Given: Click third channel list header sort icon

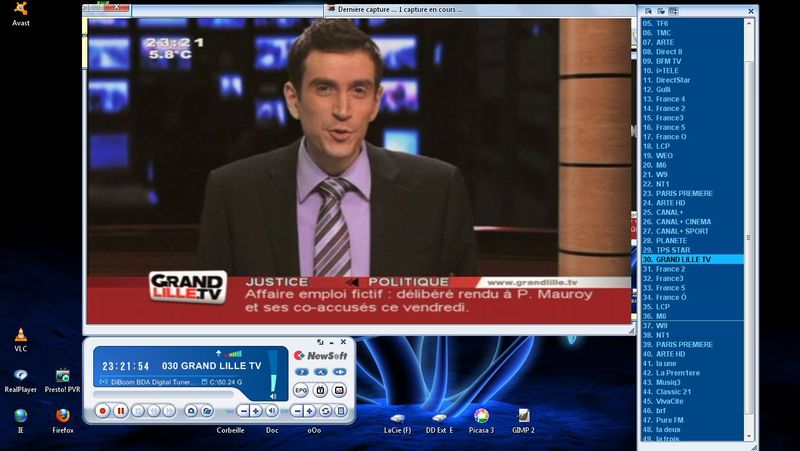Looking at the screenshot, I should point(673,11).
